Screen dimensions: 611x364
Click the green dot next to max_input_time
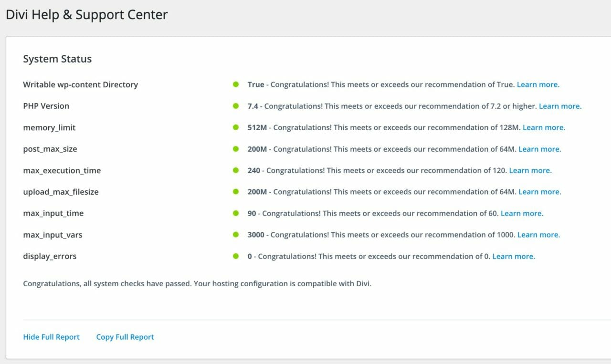236,213
